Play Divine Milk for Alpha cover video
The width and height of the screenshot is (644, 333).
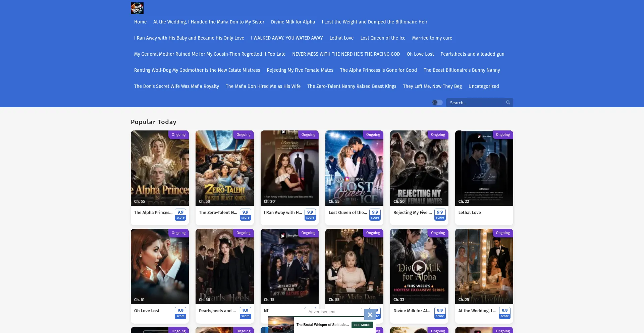click(x=419, y=267)
